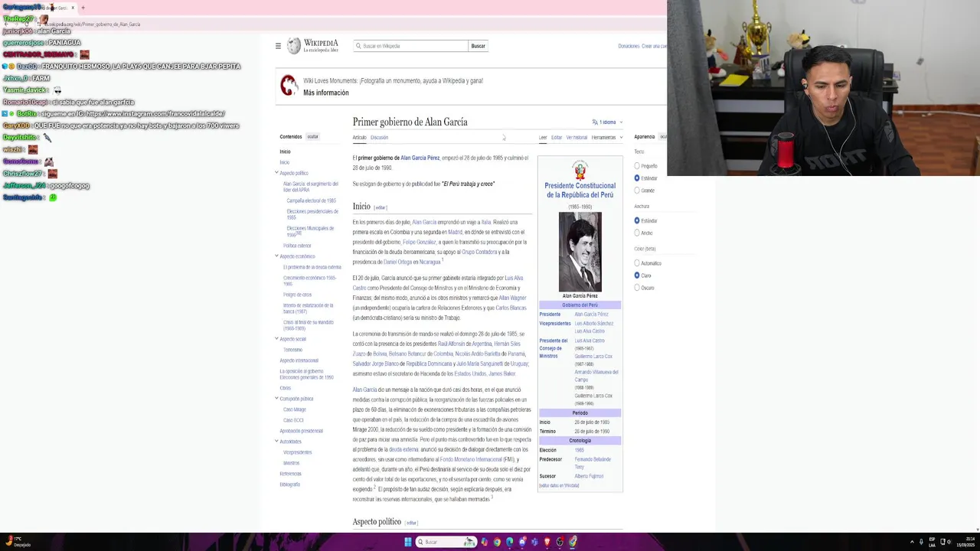Open the Editar tab
The width and height of the screenshot is (980, 551).
(x=557, y=138)
